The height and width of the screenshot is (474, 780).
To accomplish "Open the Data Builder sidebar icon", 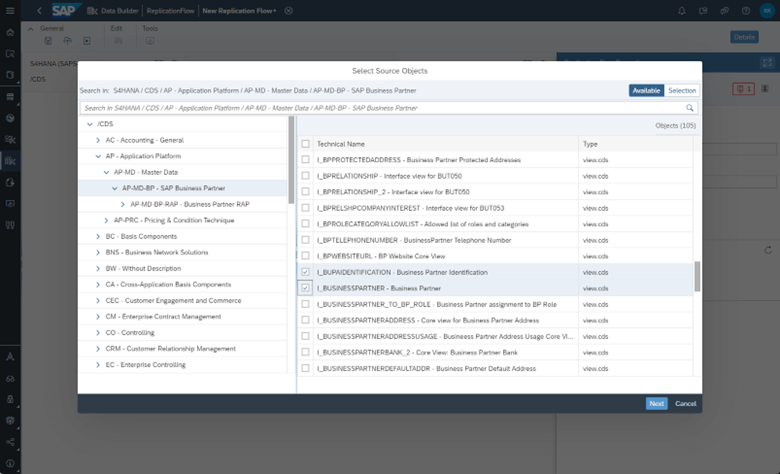I will (x=10, y=161).
